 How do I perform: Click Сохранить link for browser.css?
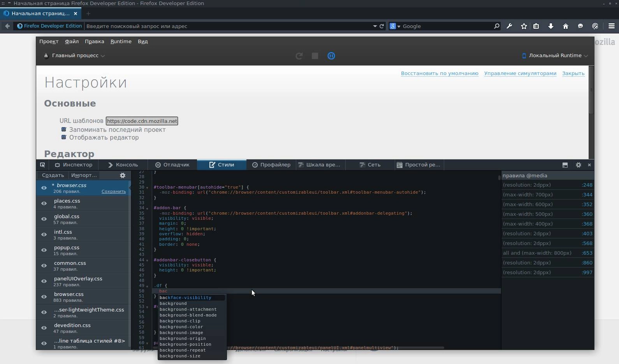click(x=114, y=191)
